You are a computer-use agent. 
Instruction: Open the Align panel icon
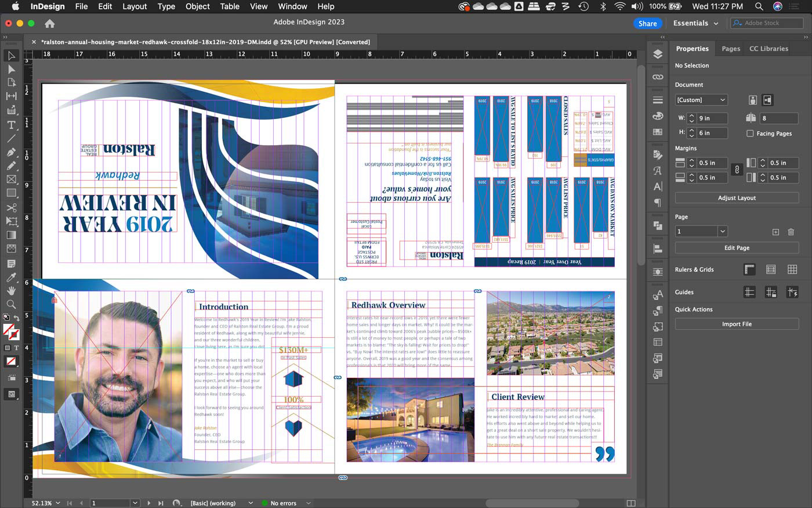657,248
